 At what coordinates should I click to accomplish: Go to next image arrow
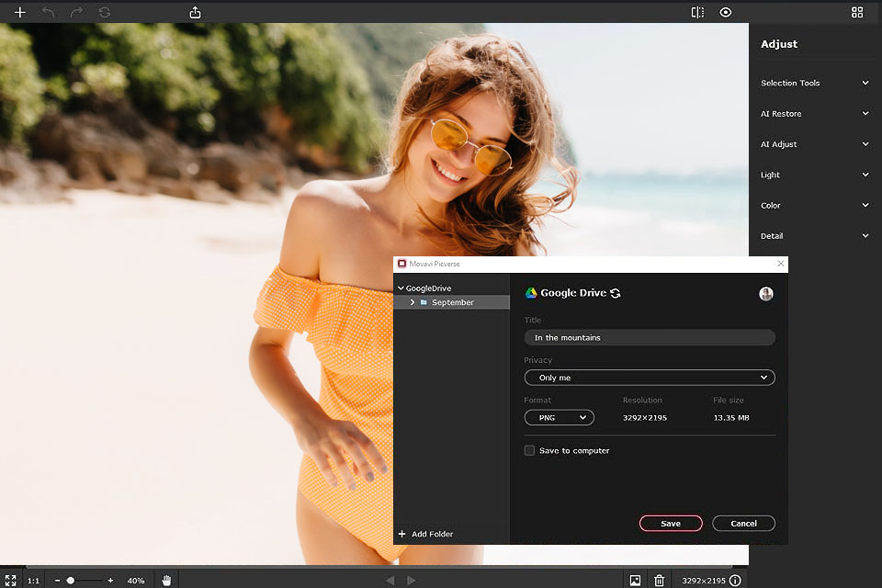pyautogui.click(x=412, y=580)
